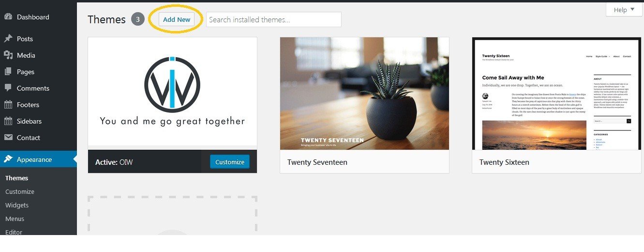Go to the Widgets submenu
Screen dimensions: 644x252
pos(17,205)
